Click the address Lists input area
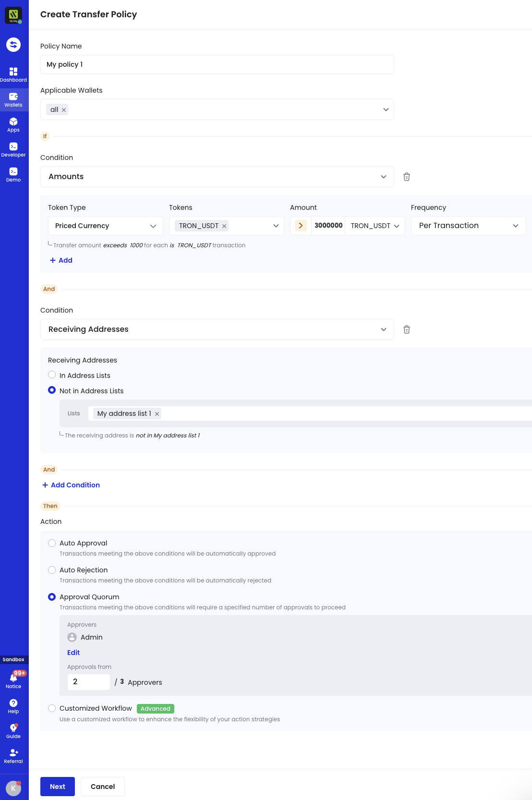The height and width of the screenshot is (800, 532). point(310,413)
